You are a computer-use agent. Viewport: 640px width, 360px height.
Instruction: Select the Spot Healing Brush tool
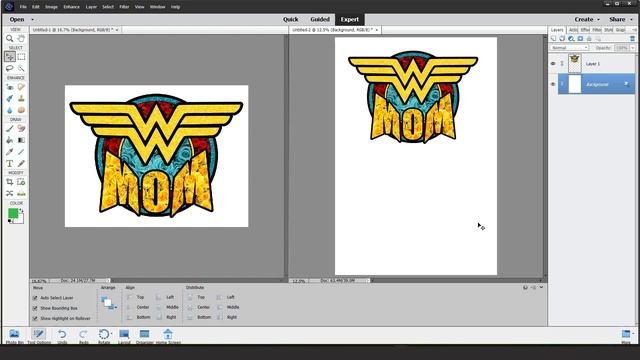coord(21,87)
